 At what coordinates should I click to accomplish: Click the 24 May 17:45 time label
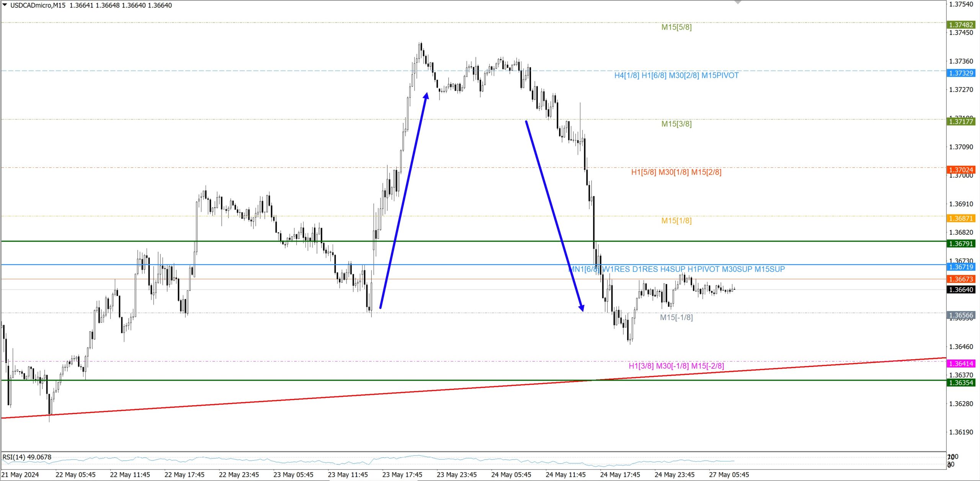620,474
